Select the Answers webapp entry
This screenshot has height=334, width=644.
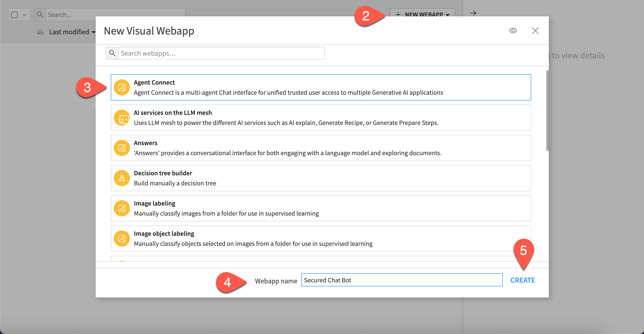click(320, 148)
